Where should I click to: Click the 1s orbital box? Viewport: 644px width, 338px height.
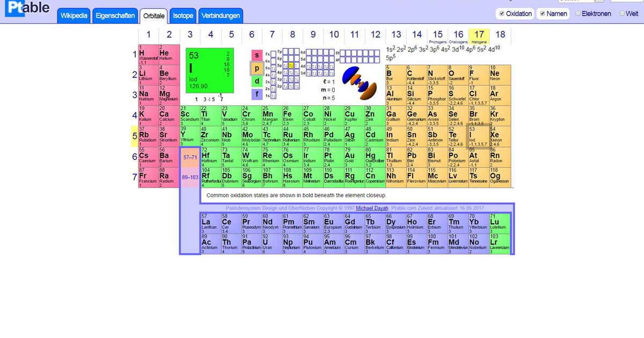274,95
